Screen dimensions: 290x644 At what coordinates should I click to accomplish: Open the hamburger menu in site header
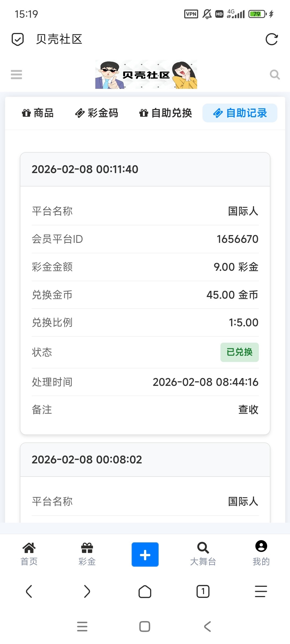point(16,75)
